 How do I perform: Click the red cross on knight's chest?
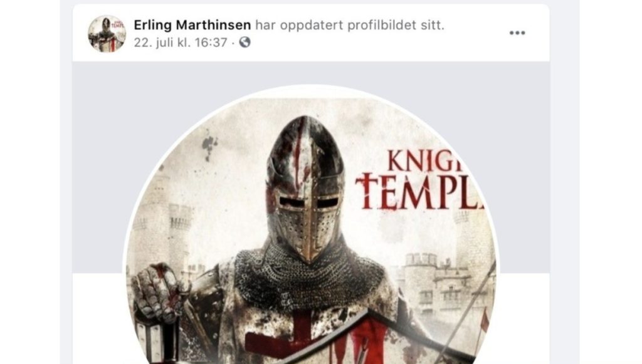tap(302, 331)
